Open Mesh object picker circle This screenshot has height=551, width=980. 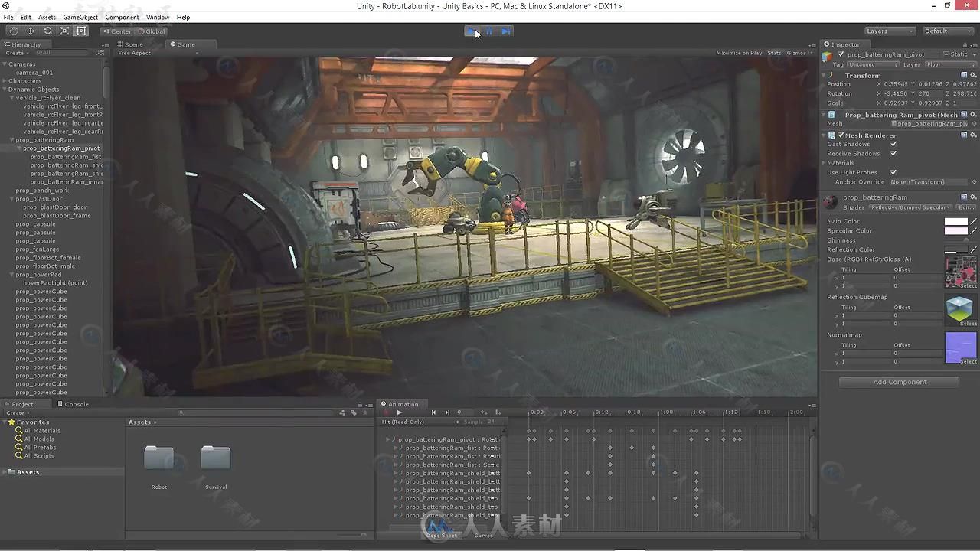click(x=974, y=123)
